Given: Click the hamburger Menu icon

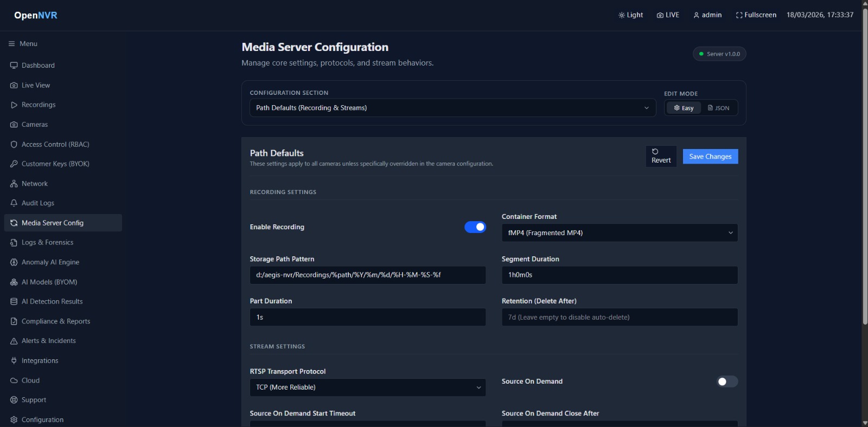Looking at the screenshot, I should (x=12, y=44).
